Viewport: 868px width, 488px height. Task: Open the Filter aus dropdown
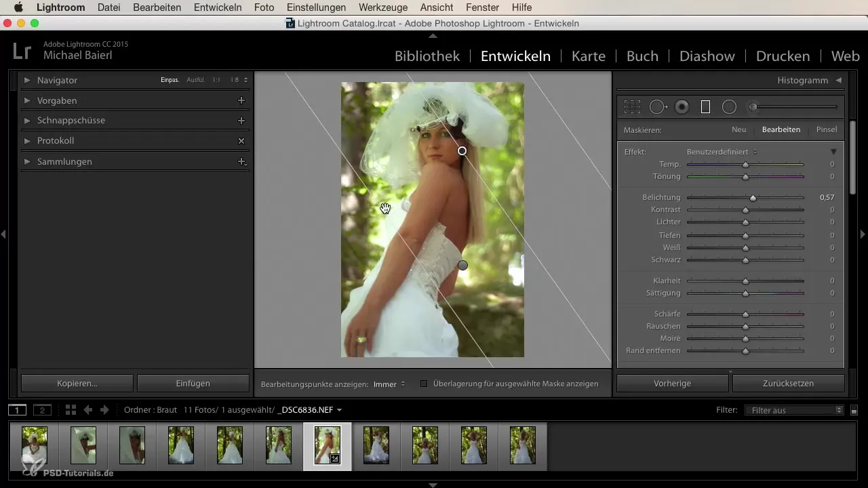[793, 410]
